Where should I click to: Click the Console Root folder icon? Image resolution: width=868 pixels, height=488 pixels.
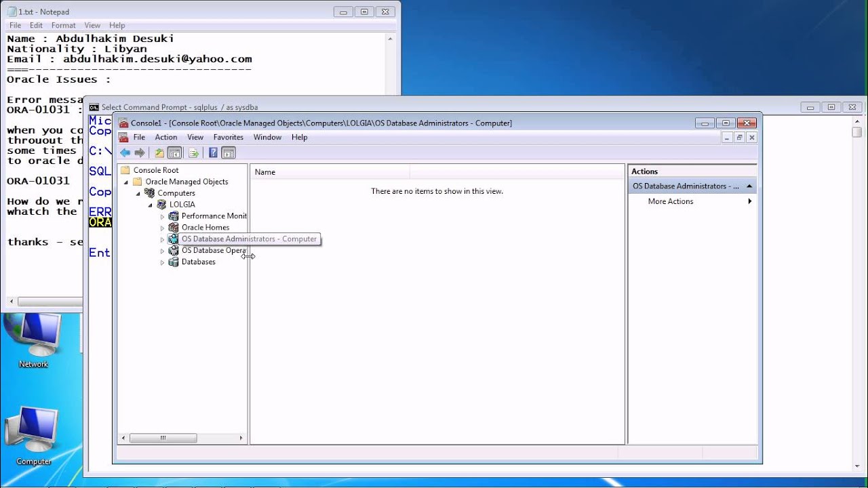click(x=125, y=170)
